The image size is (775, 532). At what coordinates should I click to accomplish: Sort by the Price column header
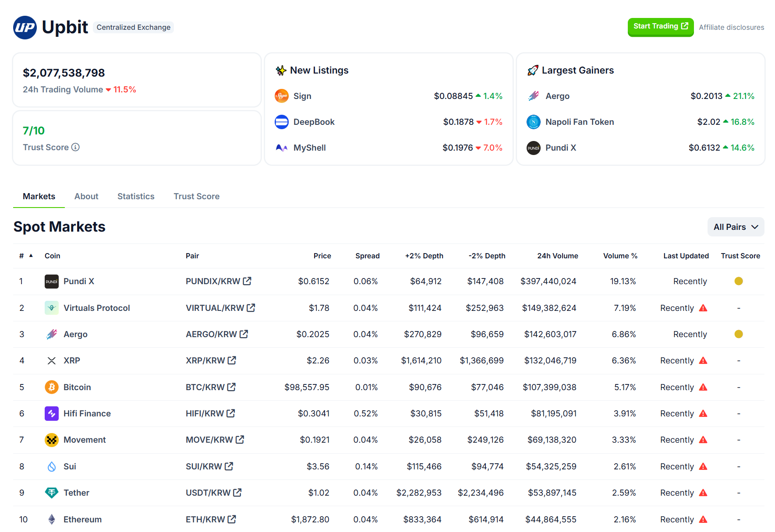click(322, 256)
